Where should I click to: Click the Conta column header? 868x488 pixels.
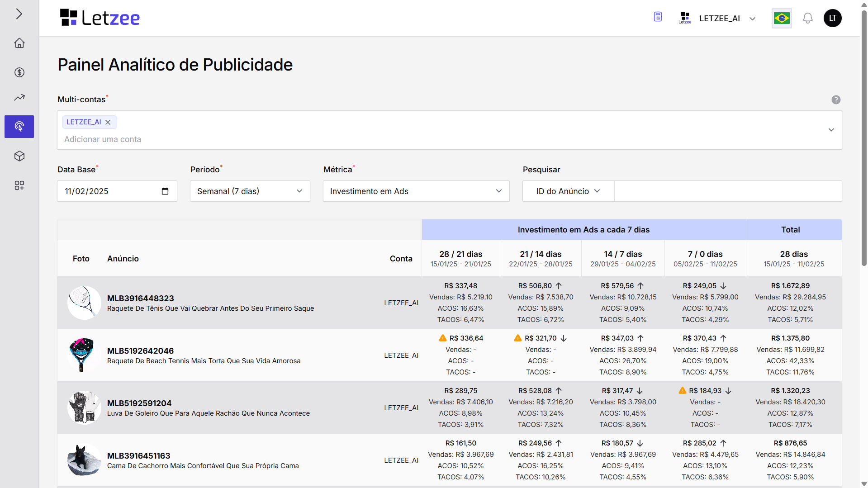[401, 259]
